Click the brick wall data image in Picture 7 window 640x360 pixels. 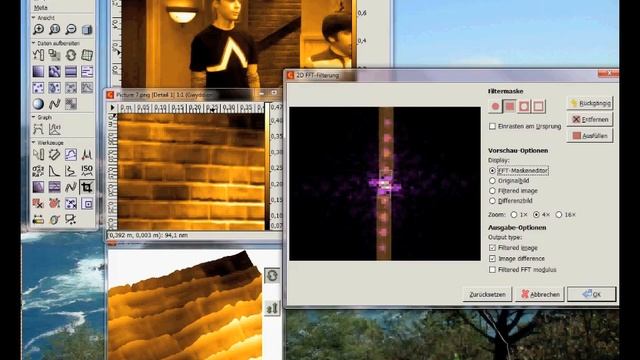[191, 172]
